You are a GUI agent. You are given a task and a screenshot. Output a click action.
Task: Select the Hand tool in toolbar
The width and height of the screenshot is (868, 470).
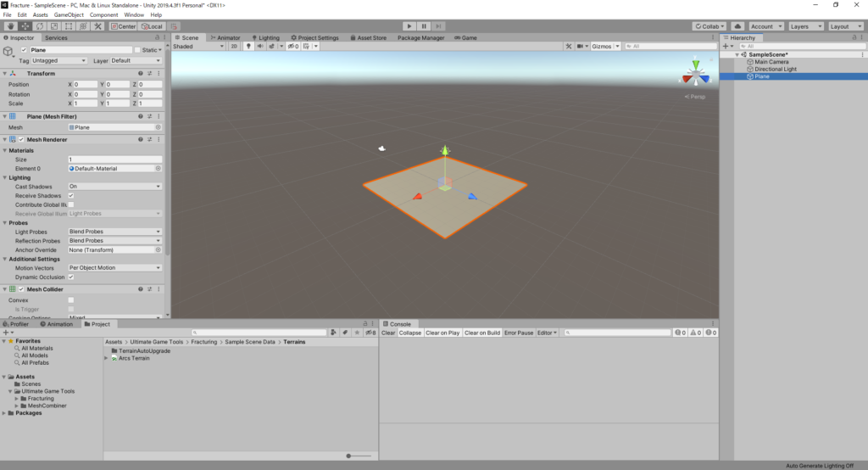pos(10,26)
